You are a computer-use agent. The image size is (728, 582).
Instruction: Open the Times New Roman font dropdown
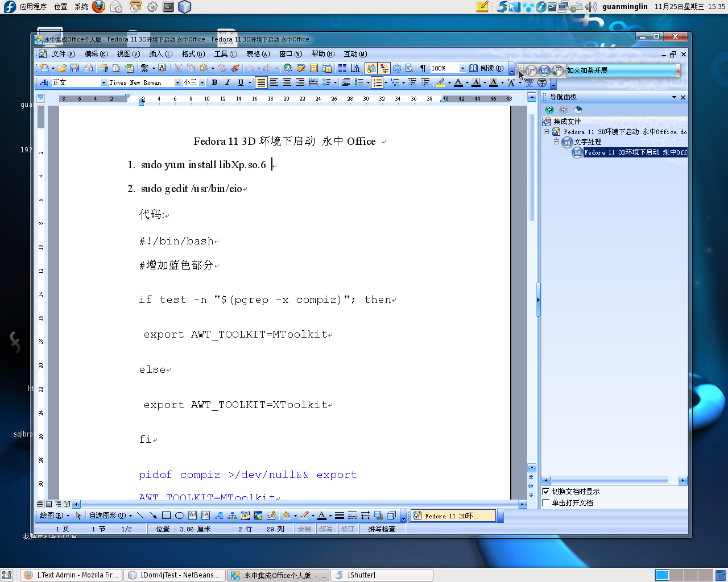coord(177,83)
